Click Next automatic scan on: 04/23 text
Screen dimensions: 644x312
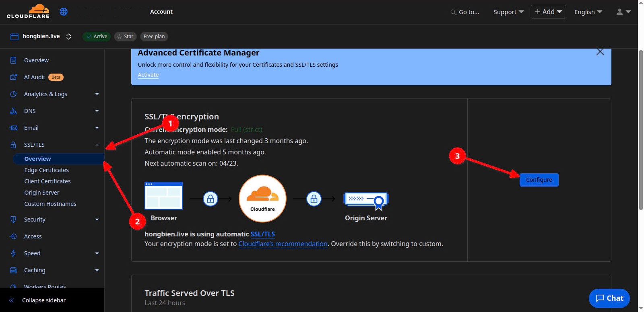pyautogui.click(x=191, y=163)
